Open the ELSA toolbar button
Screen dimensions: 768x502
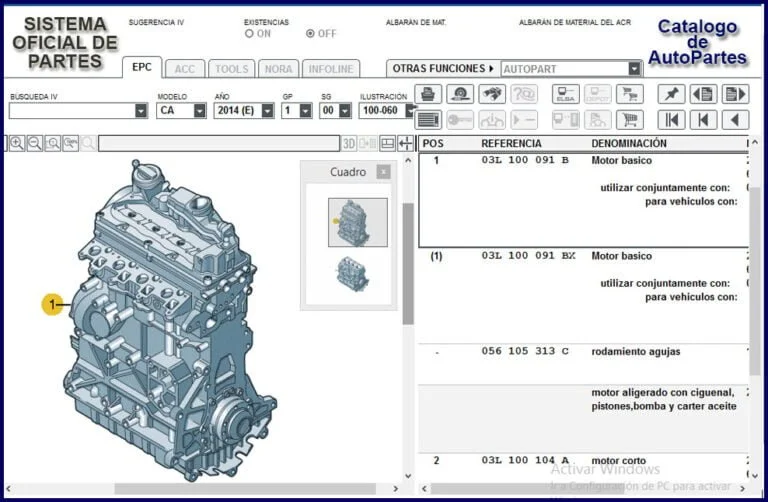566,94
